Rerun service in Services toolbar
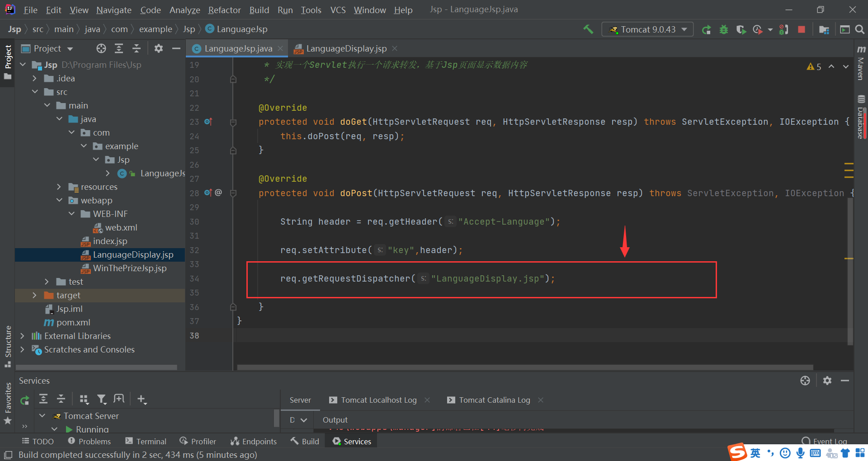868x461 pixels. click(25, 400)
